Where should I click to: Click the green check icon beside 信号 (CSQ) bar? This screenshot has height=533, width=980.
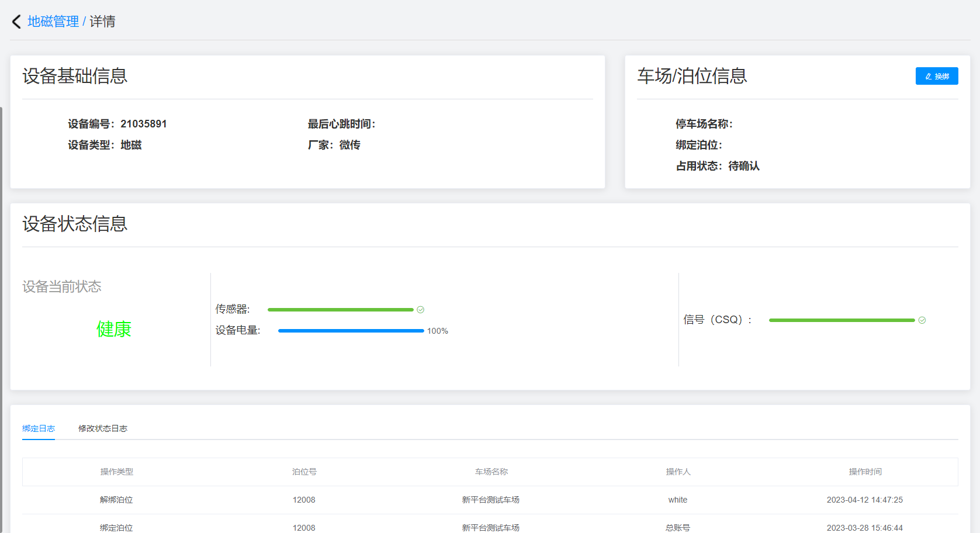tap(922, 320)
